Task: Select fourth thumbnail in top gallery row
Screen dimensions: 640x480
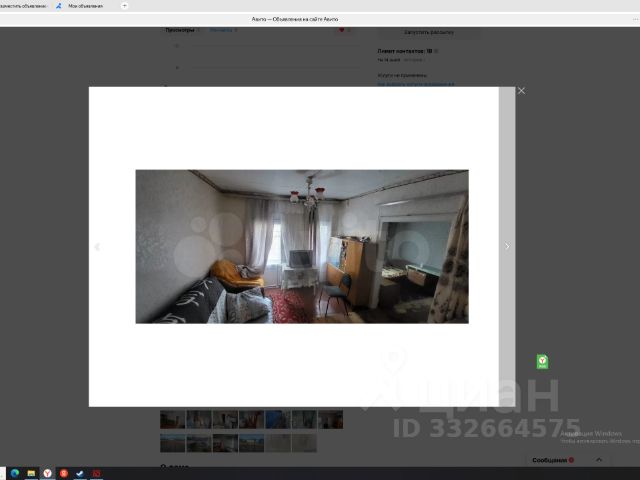Action: [x=251, y=420]
